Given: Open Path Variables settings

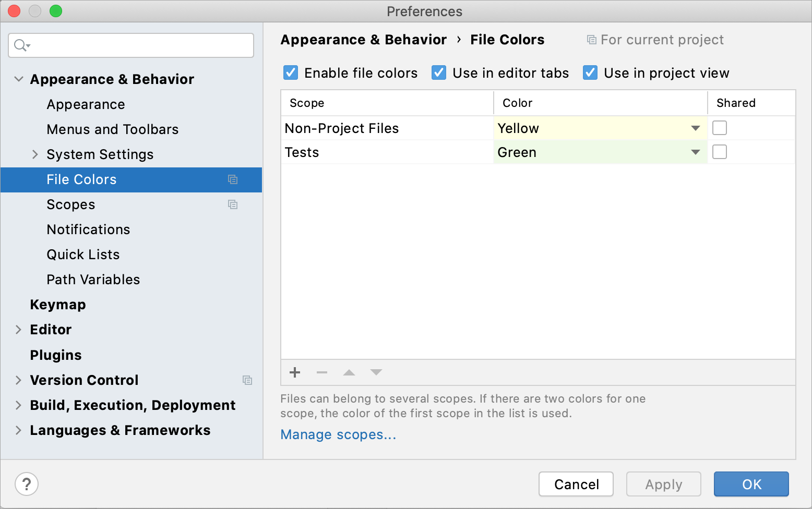Looking at the screenshot, I should [93, 280].
